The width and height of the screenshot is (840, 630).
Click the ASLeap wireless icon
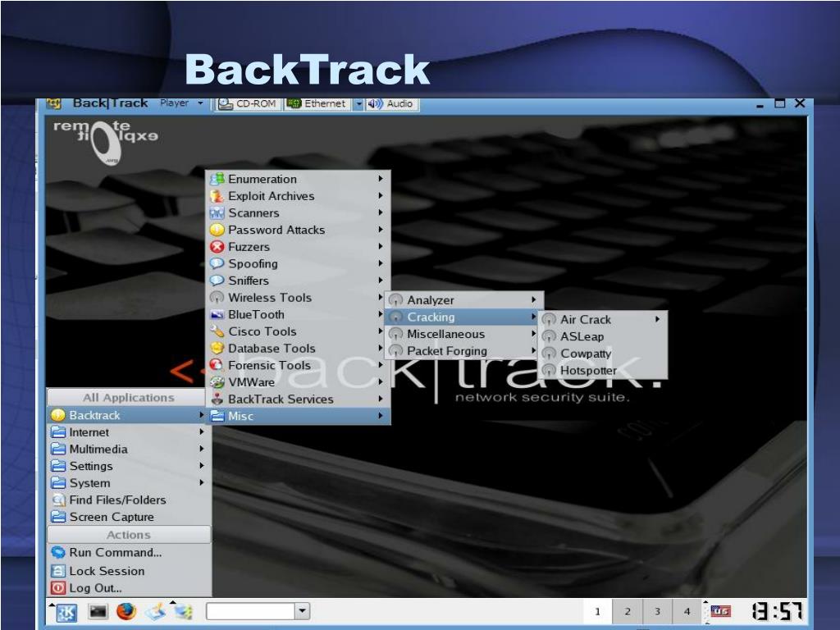pyautogui.click(x=549, y=337)
